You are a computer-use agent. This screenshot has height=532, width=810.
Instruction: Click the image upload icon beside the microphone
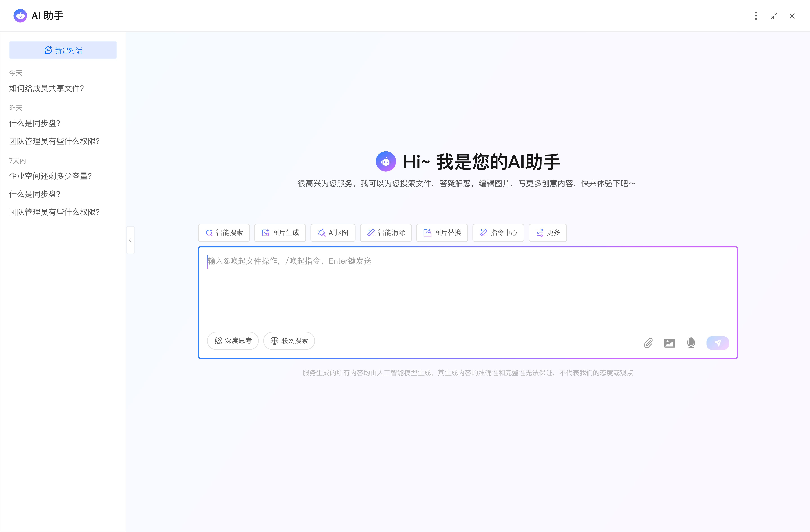pyautogui.click(x=669, y=343)
